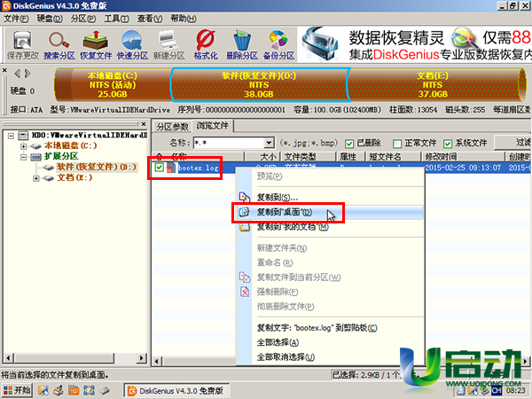The height and width of the screenshot is (399, 532).
Task: Sort by the 修改时间 column header
Action: (x=463, y=156)
